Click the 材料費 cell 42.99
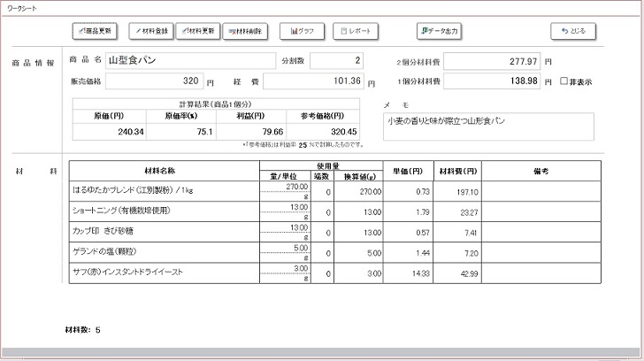 pos(457,273)
